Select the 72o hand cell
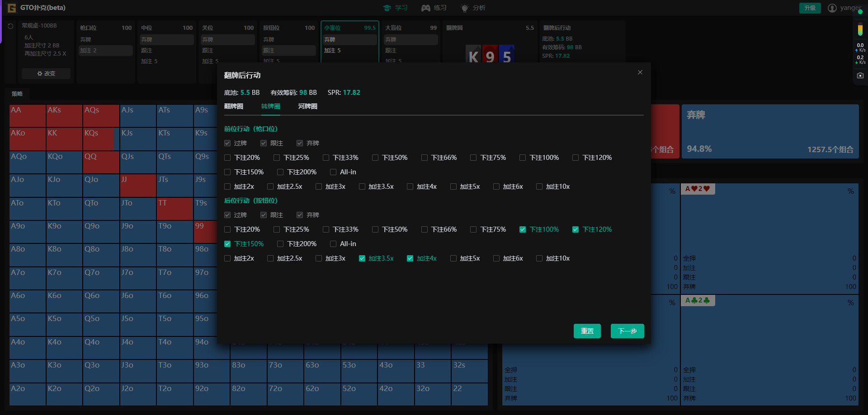 click(x=285, y=394)
